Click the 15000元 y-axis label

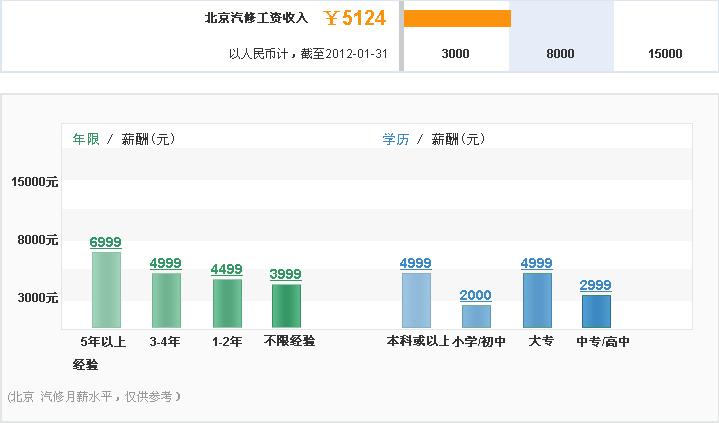pyautogui.click(x=35, y=182)
